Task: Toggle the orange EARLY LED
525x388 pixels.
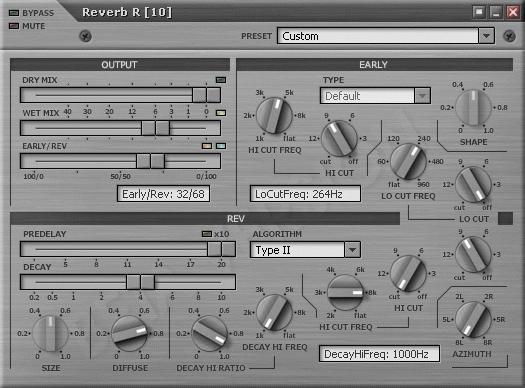Action: [x=207, y=146]
